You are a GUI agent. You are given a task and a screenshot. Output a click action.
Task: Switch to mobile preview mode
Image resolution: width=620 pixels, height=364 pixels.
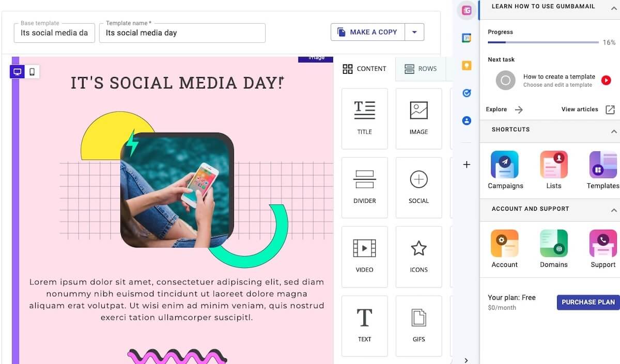coord(32,72)
